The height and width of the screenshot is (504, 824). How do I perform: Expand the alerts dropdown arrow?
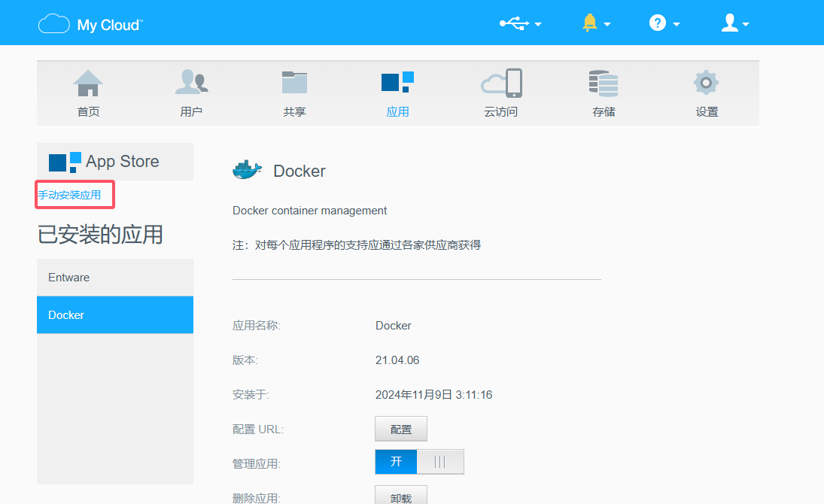click(x=607, y=24)
